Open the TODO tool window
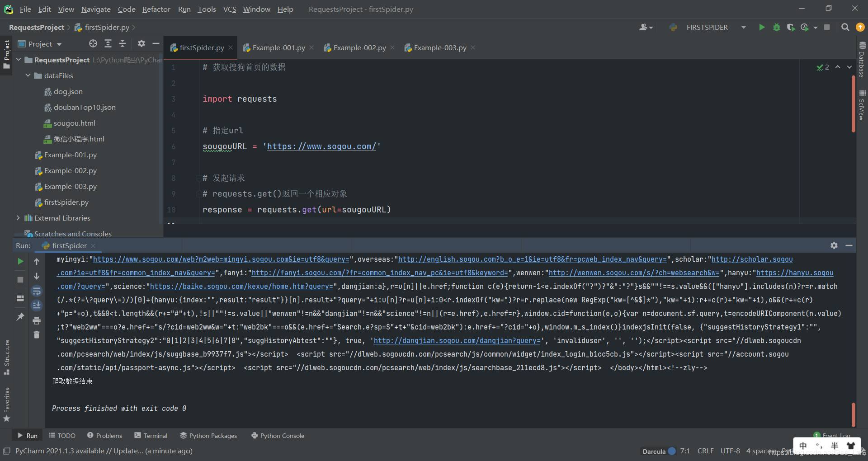The width and height of the screenshot is (868, 461). click(x=62, y=436)
